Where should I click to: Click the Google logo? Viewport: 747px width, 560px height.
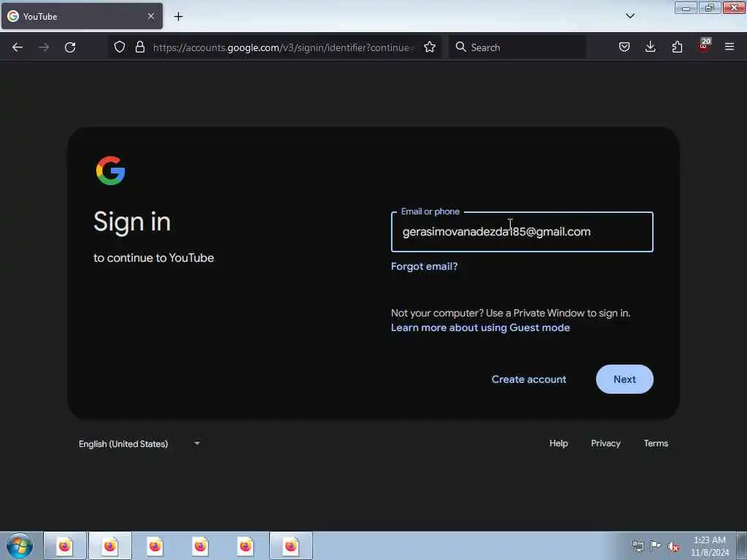pos(111,171)
